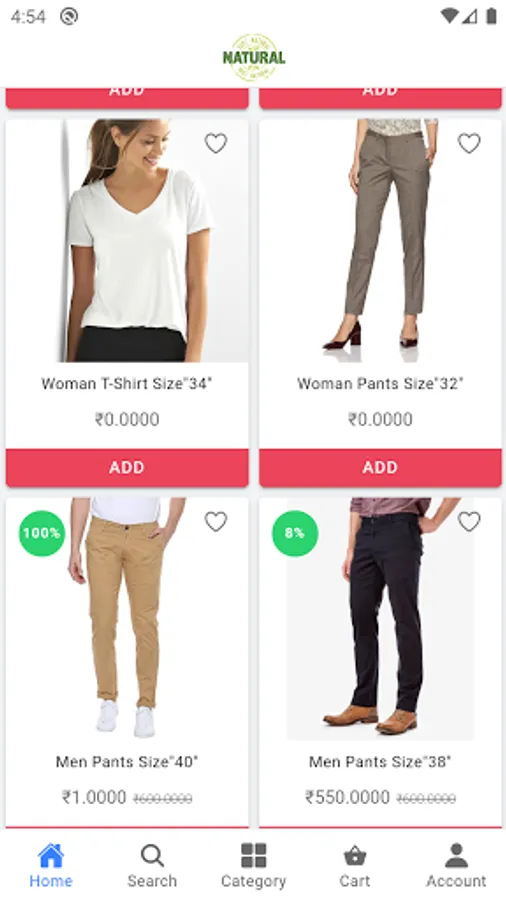Click the Natural logo at top

coord(254,57)
